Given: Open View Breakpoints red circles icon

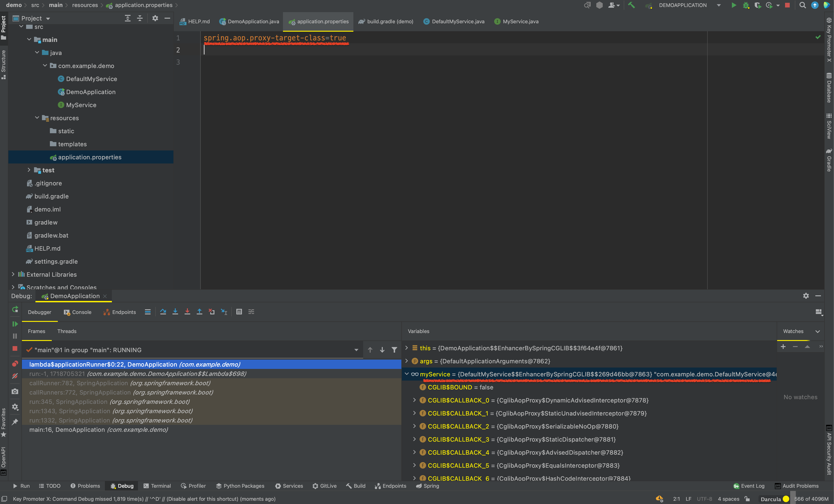Looking at the screenshot, I should [x=15, y=364].
